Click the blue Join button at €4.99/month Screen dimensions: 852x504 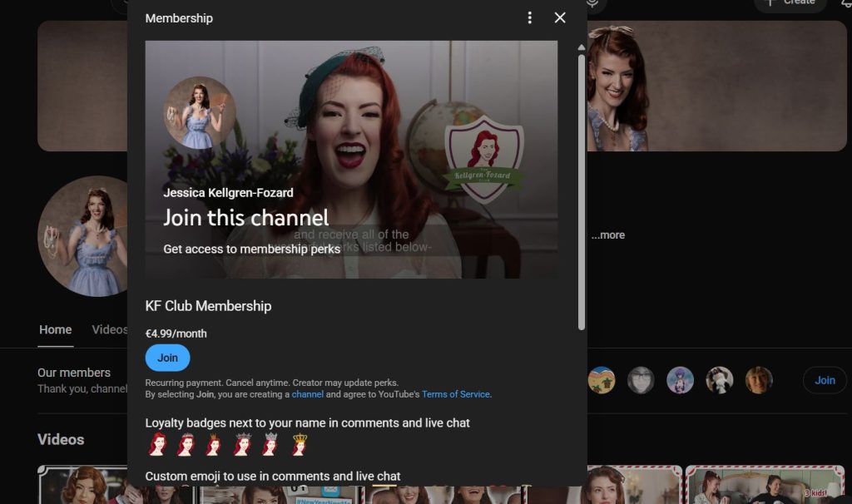[167, 358]
